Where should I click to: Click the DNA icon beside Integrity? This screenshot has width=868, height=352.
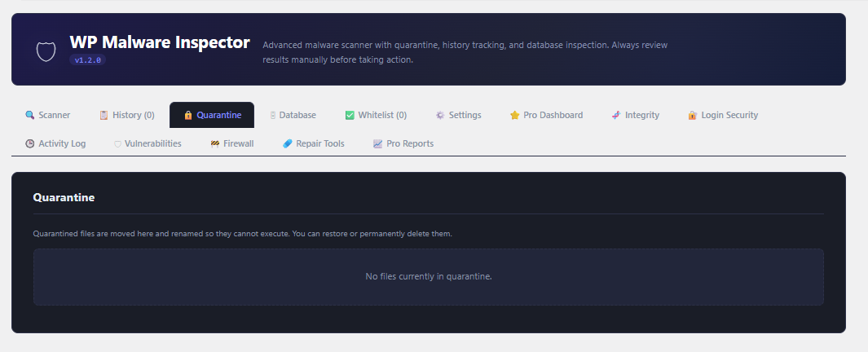(x=616, y=115)
